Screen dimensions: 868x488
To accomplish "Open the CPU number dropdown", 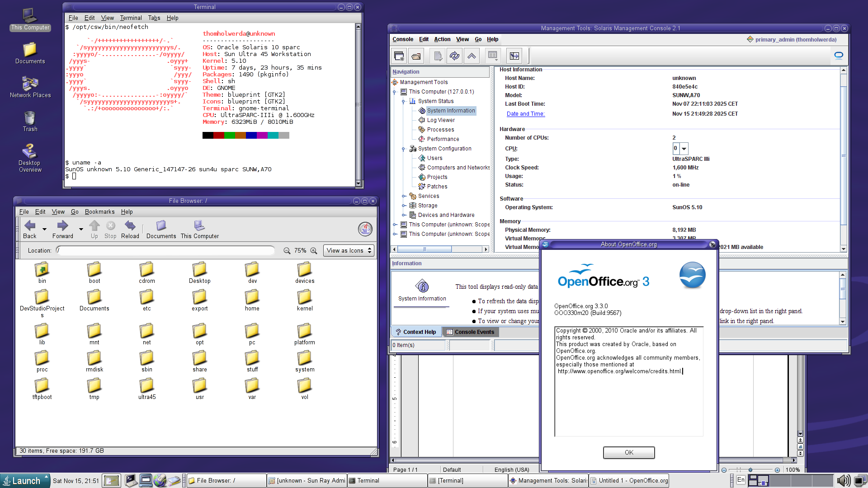I will [684, 149].
